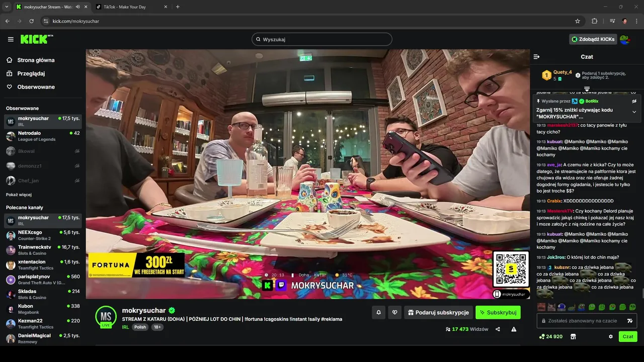This screenshot has width=644, height=362.
Task: Open the 7TV emote picker icon
Action: click(x=629, y=321)
